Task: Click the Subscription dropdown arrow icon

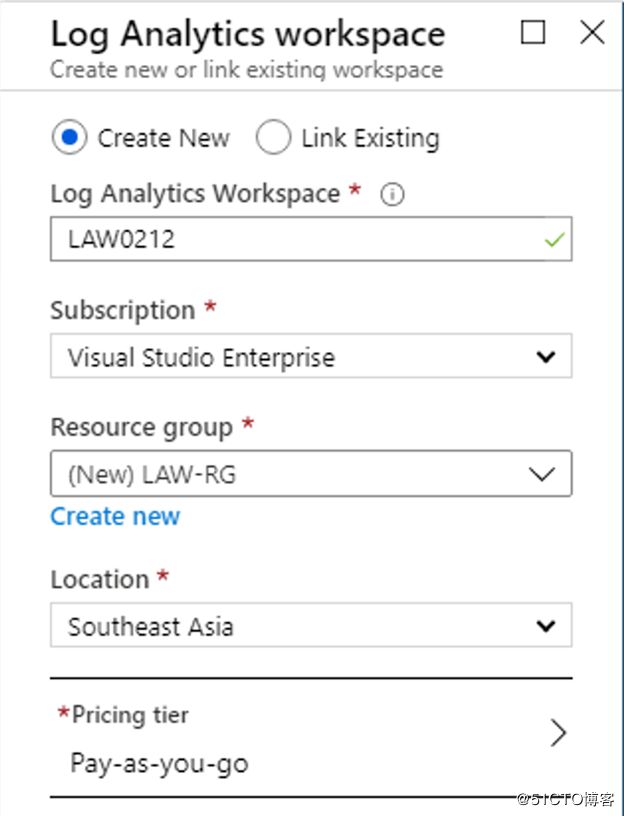Action: 545,357
